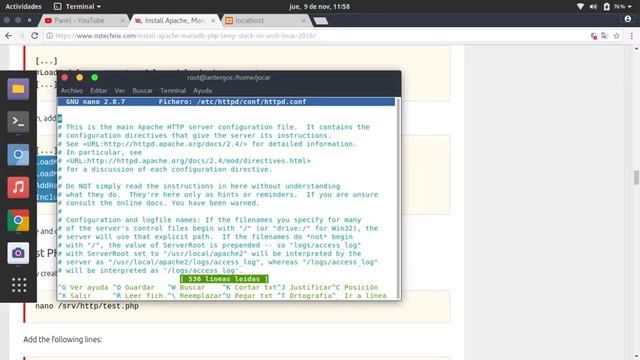This screenshot has width=640, height=360.
Task: Click the translate icon in the address bar
Action: (x=604, y=36)
